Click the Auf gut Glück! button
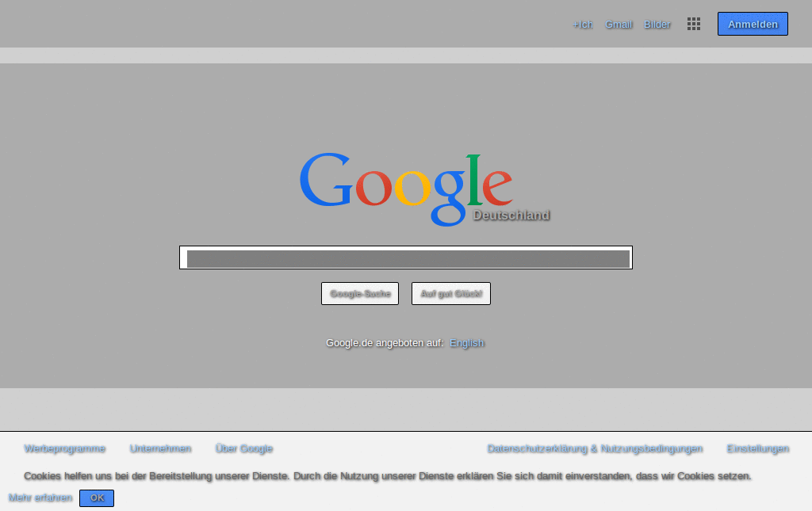Viewport: 812px width, 511px height. 451,294
